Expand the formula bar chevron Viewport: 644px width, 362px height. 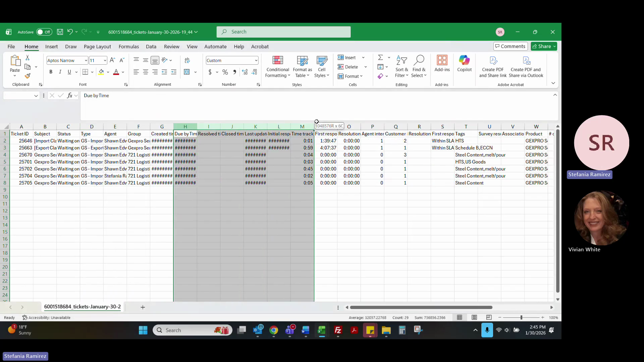[x=555, y=95]
